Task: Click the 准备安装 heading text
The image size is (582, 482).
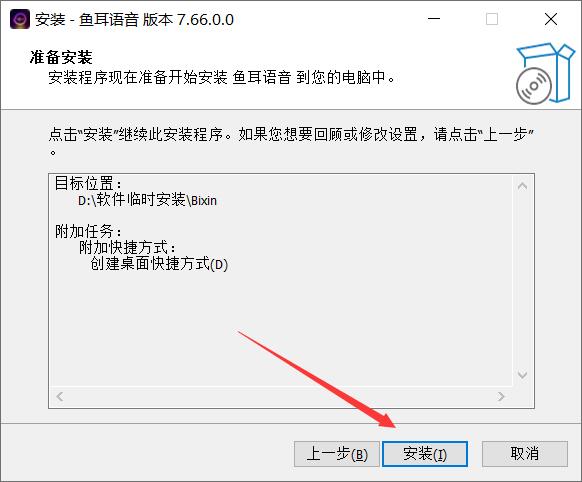Action: (61, 58)
